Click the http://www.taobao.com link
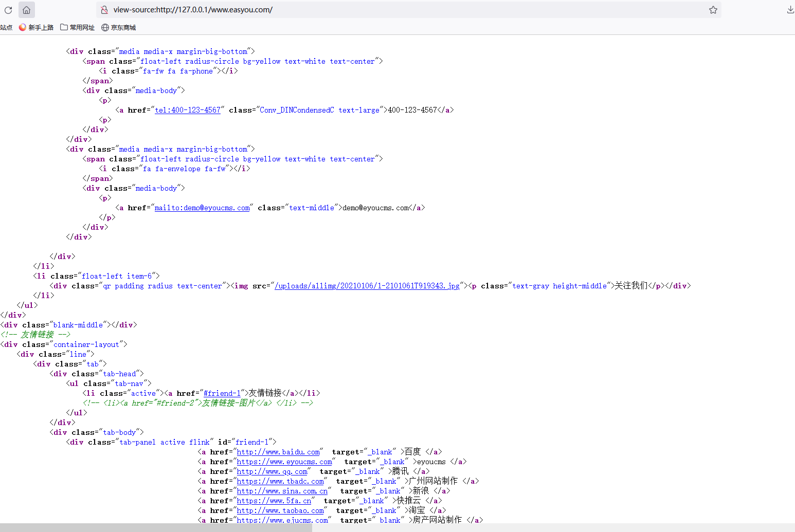795x532 pixels. pos(280,510)
